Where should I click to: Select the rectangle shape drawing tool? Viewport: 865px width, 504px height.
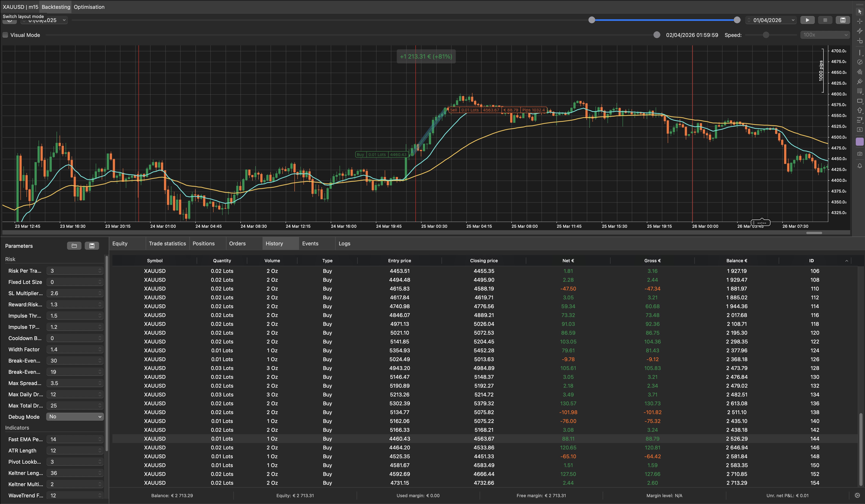(860, 101)
